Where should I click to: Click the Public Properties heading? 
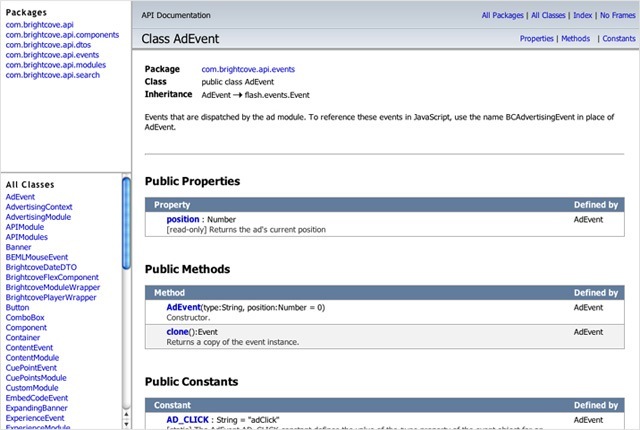192,181
